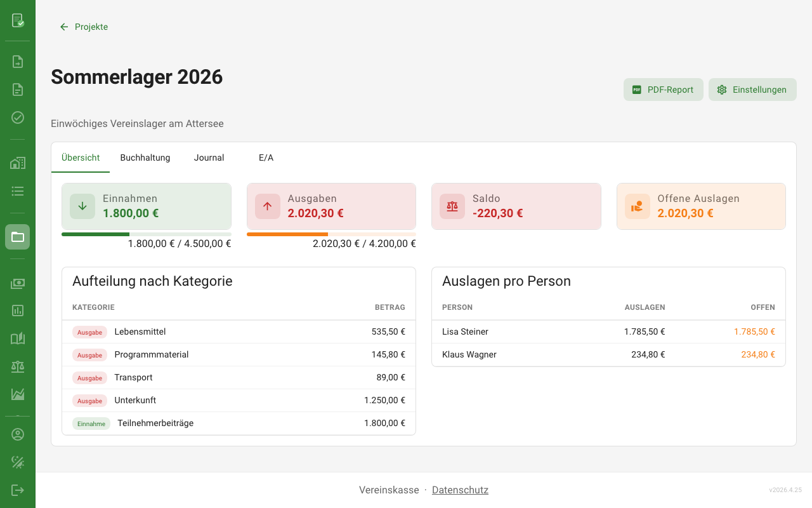Click the logout icon in the sidebar

(18, 490)
